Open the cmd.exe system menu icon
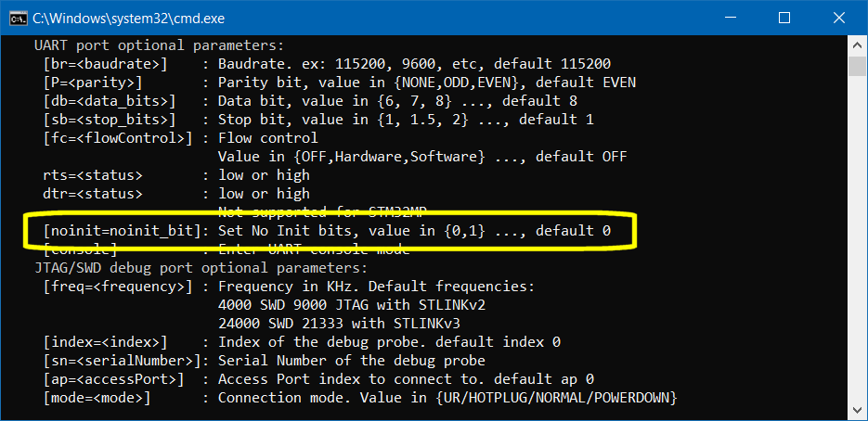The image size is (868, 421). tap(17, 18)
